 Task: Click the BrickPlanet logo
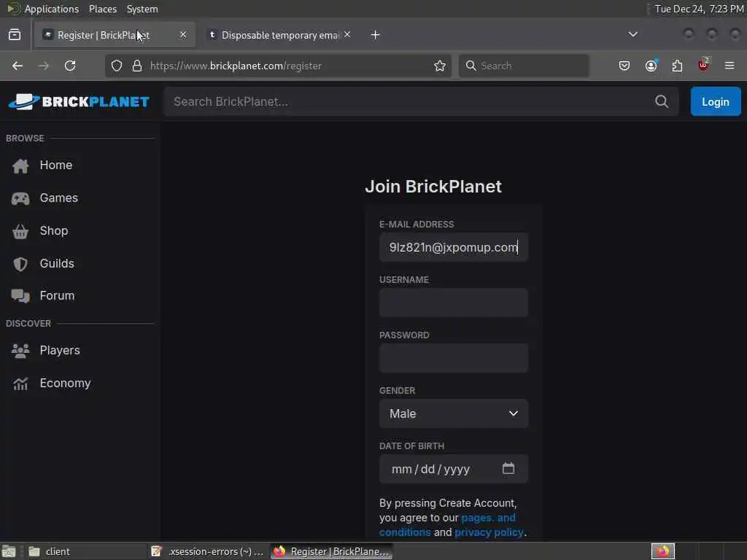[79, 101]
